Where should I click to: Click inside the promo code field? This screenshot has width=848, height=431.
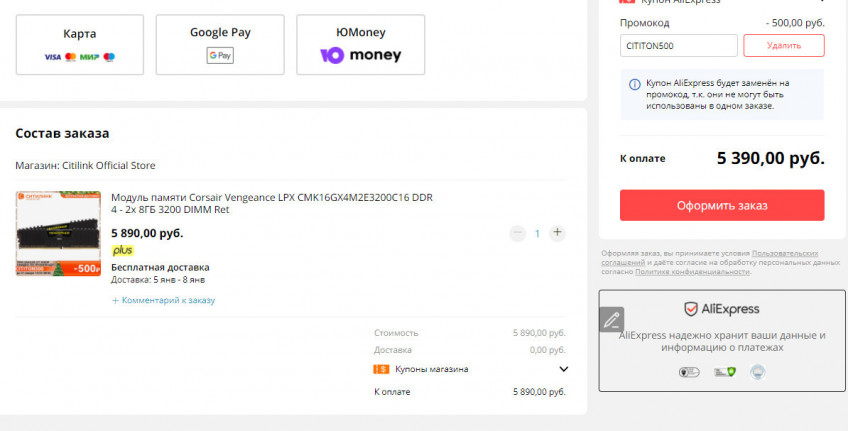coord(678,46)
